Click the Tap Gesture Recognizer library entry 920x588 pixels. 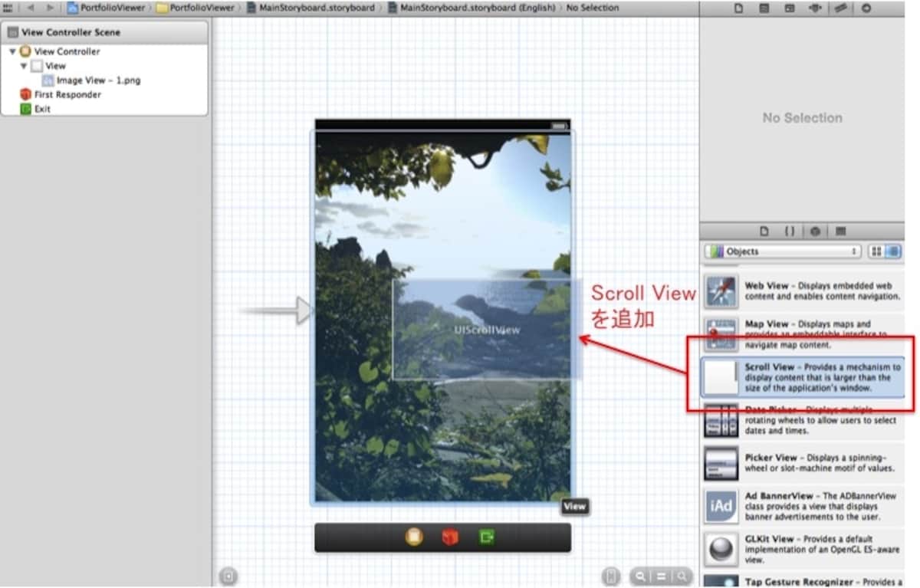(803, 580)
